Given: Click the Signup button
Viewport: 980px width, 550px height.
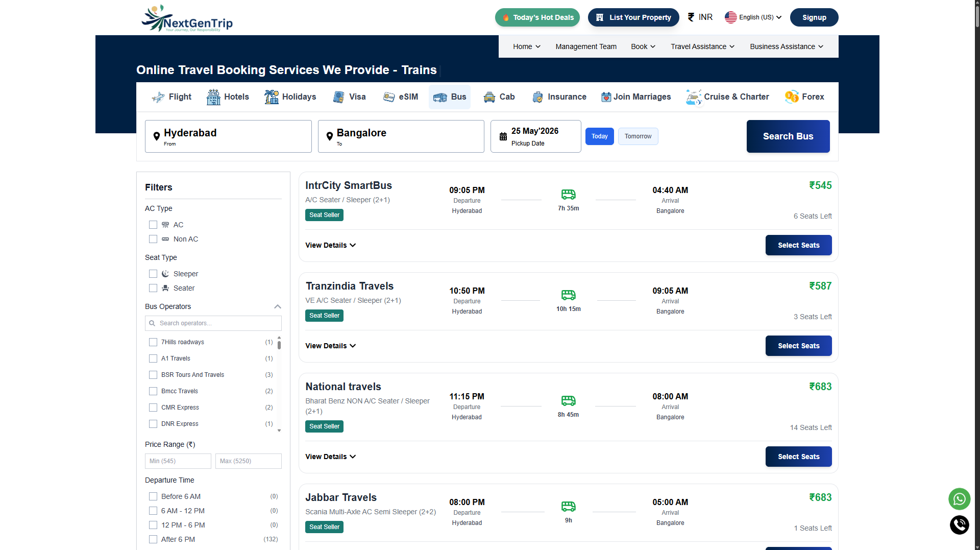Looking at the screenshot, I should click(814, 17).
